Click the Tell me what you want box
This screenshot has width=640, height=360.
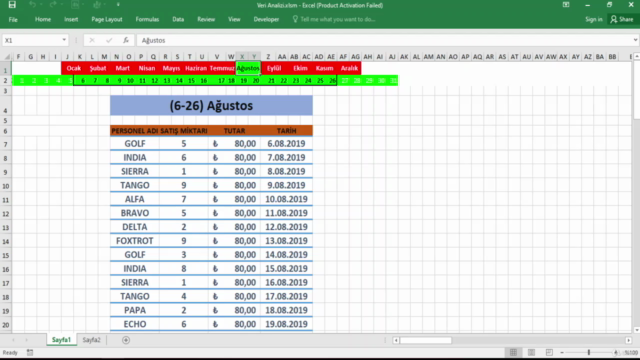coord(334,19)
